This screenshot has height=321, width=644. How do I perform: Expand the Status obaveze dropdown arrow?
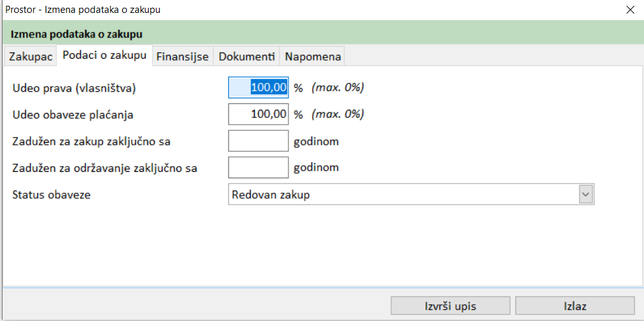point(586,194)
